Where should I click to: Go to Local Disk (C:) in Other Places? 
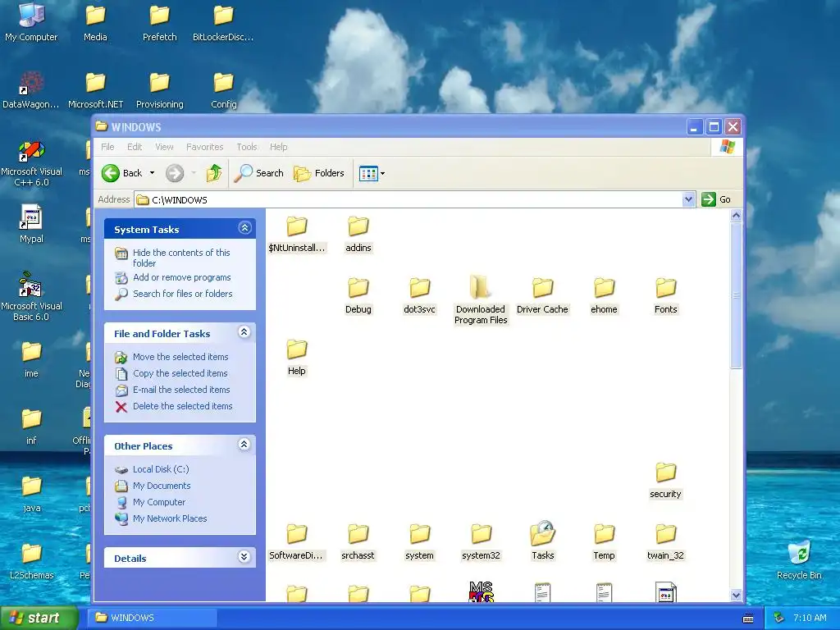coord(161,469)
